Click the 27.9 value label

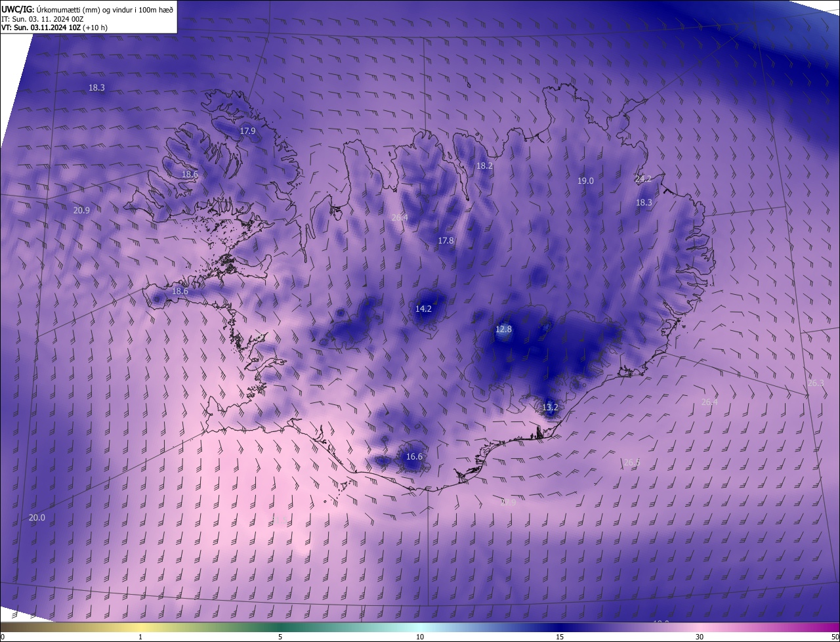click(509, 502)
